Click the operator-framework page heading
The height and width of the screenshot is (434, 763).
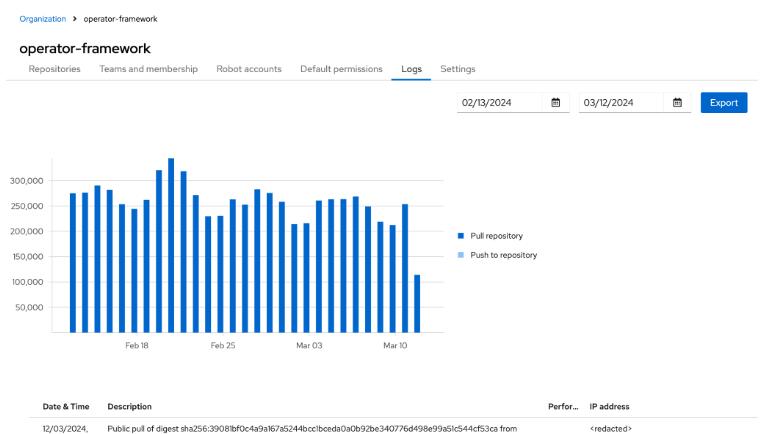tap(85, 49)
